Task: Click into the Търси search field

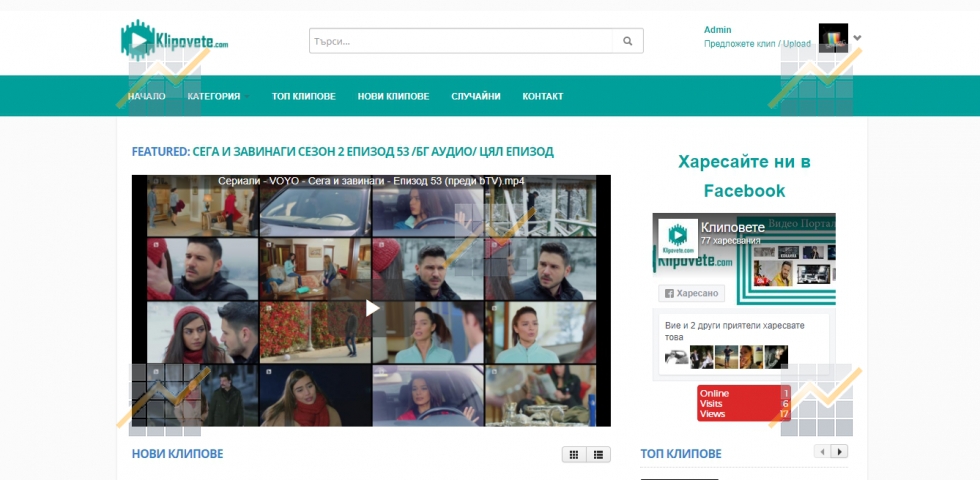Action: coord(460,41)
